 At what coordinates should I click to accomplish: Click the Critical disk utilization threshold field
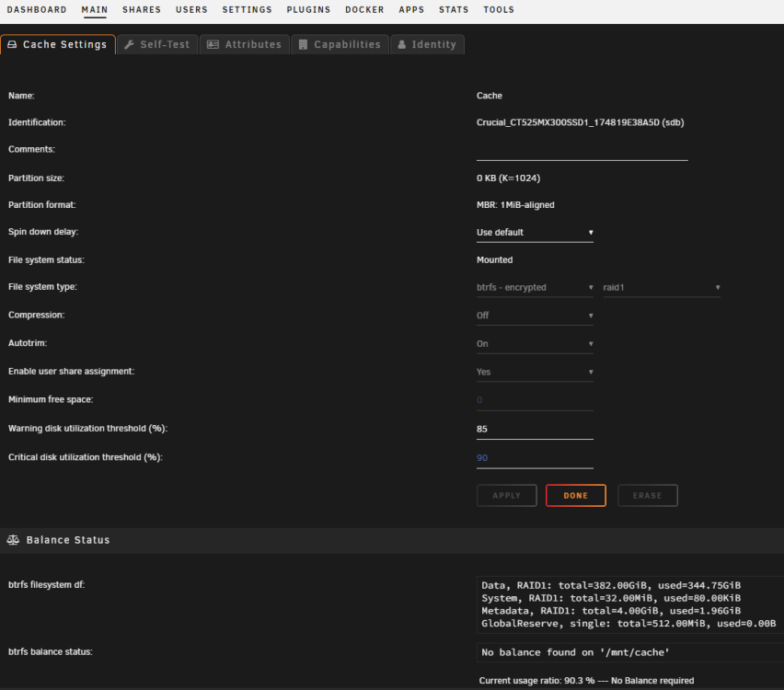(535, 458)
